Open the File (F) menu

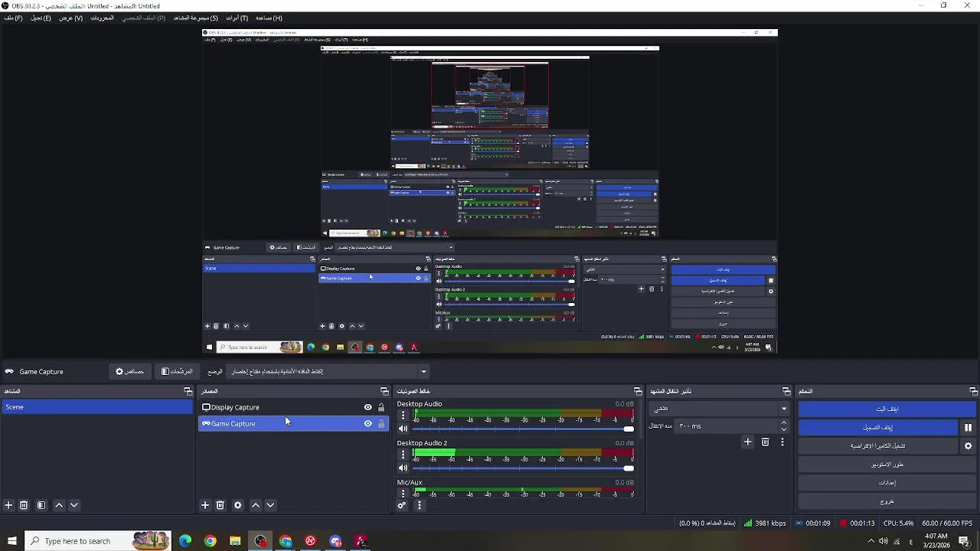13,18
